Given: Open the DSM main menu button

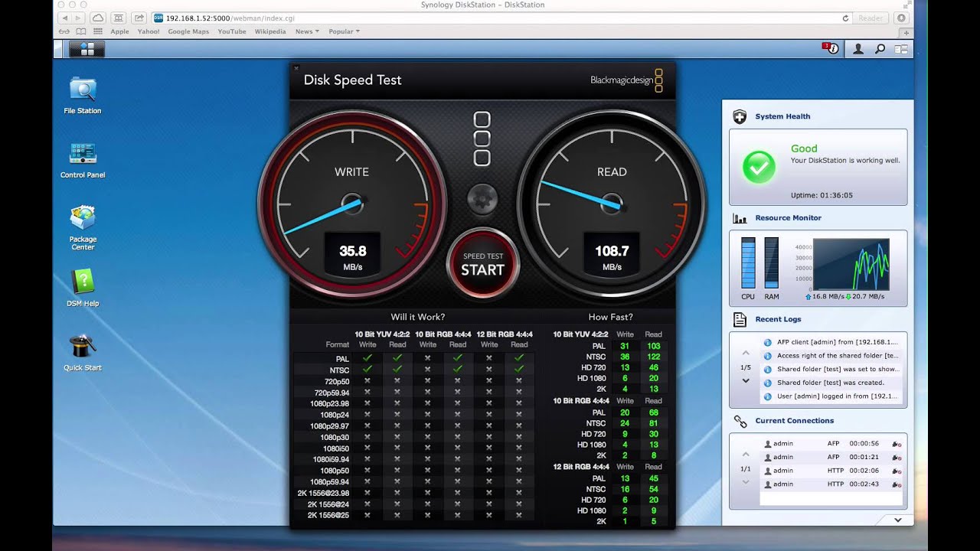Looking at the screenshot, I should click(x=87, y=49).
